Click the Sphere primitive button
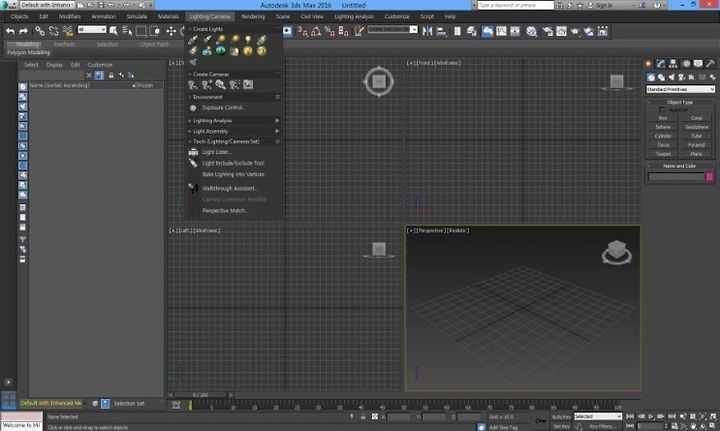Image resolution: width=720 pixels, height=431 pixels. pos(663,127)
